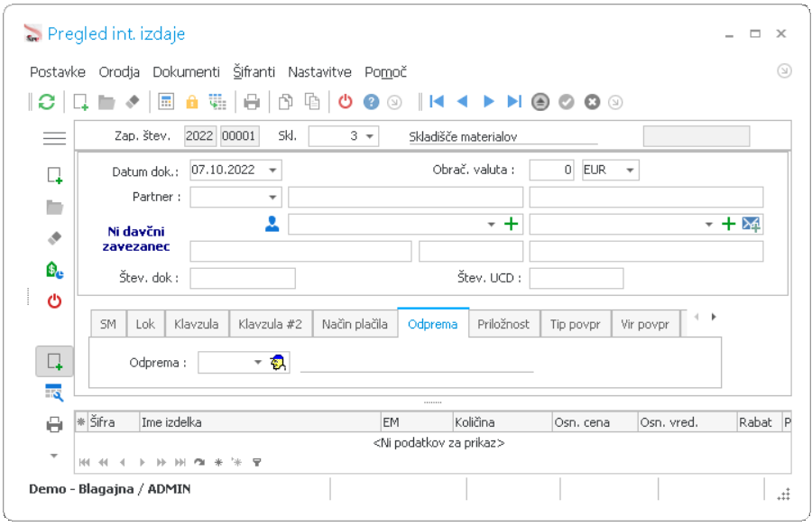The height and width of the screenshot is (527, 812).
Task: Open the Orodja menu
Action: 119,72
